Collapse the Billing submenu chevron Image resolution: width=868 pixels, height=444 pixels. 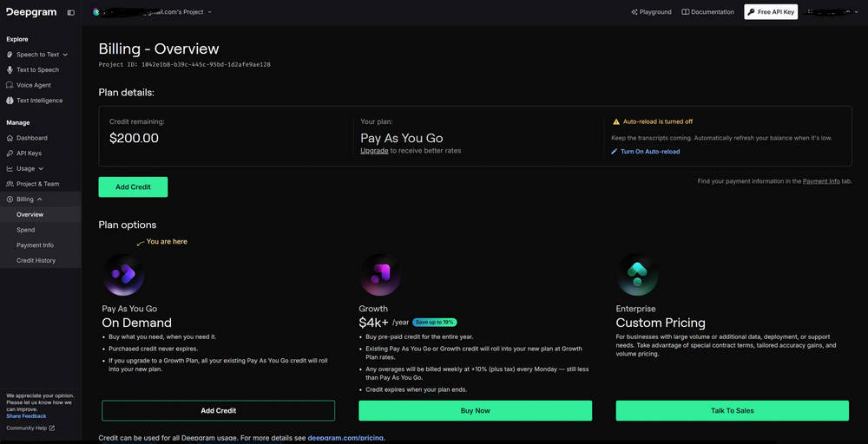click(39, 199)
